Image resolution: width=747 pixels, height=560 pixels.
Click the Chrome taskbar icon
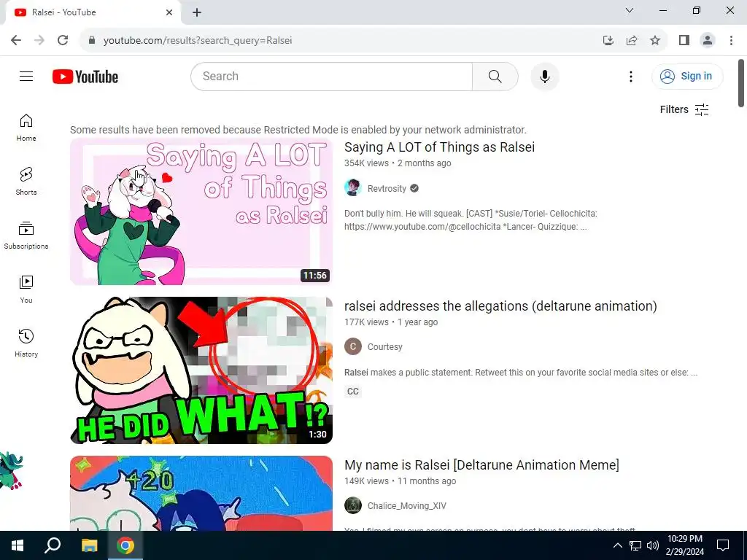[x=125, y=545]
